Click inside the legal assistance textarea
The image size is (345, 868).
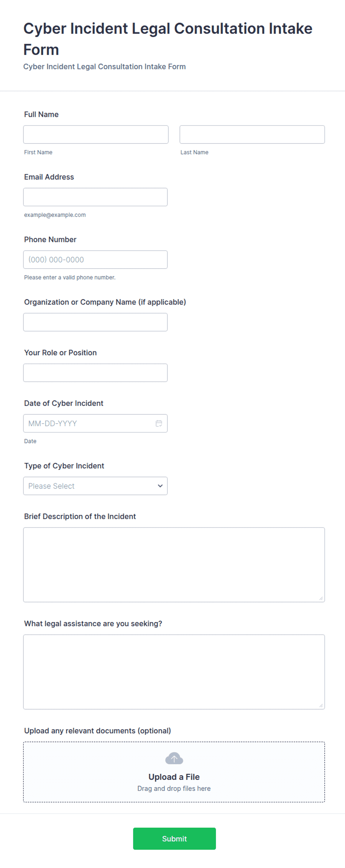[174, 672]
